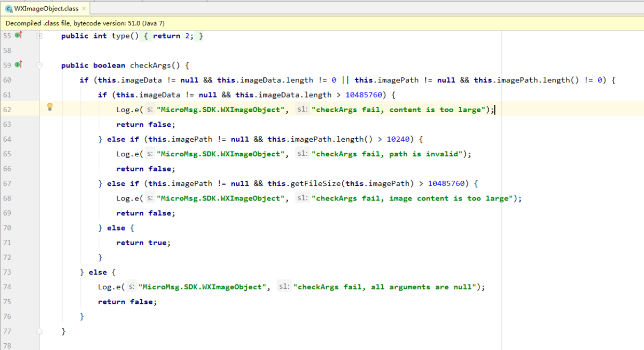Expand the folded type() method on line 55

(39, 36)
